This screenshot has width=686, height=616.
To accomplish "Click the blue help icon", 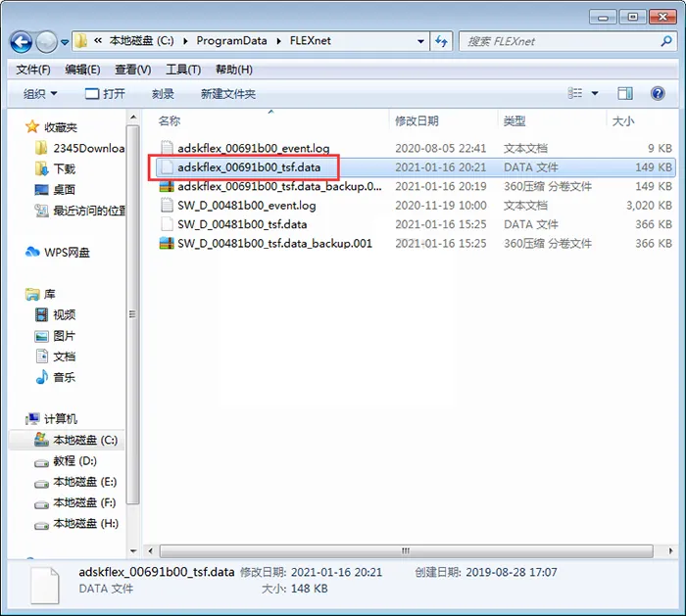I will (x=658, y=93).
